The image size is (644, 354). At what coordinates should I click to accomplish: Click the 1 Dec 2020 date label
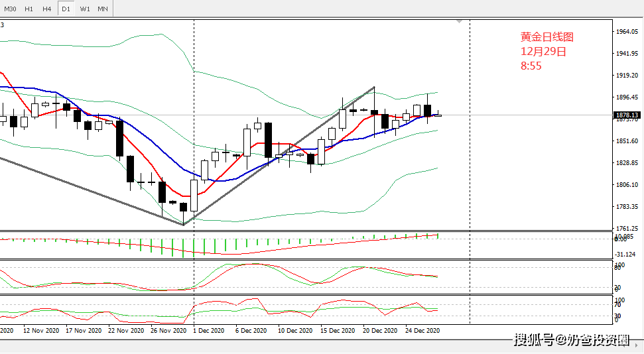coord(208,329)
